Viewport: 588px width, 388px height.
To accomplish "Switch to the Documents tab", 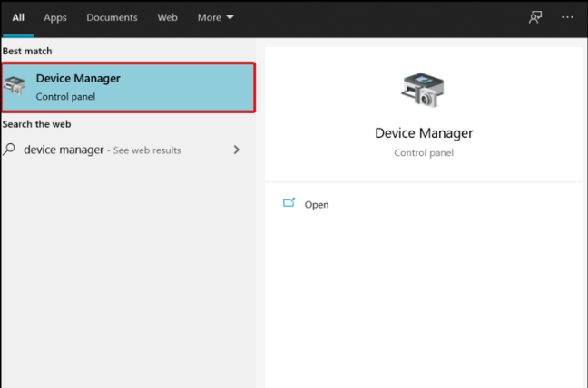I will coord(111,17).
